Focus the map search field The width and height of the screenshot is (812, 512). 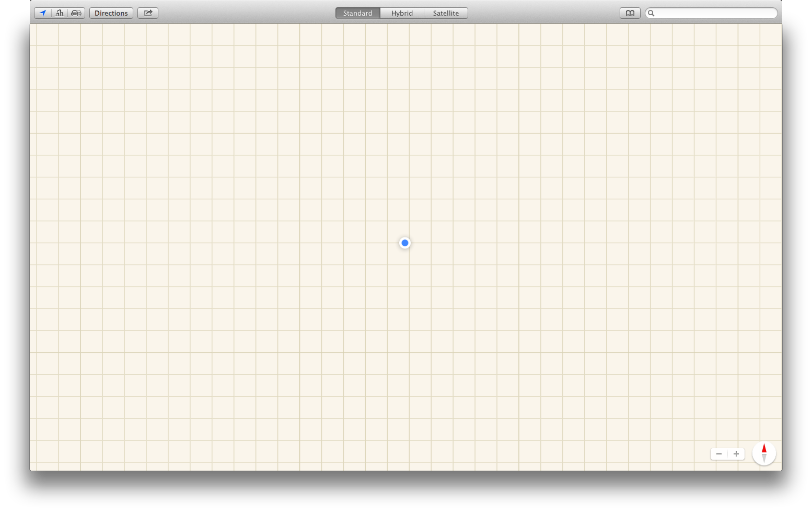[711, 13]
